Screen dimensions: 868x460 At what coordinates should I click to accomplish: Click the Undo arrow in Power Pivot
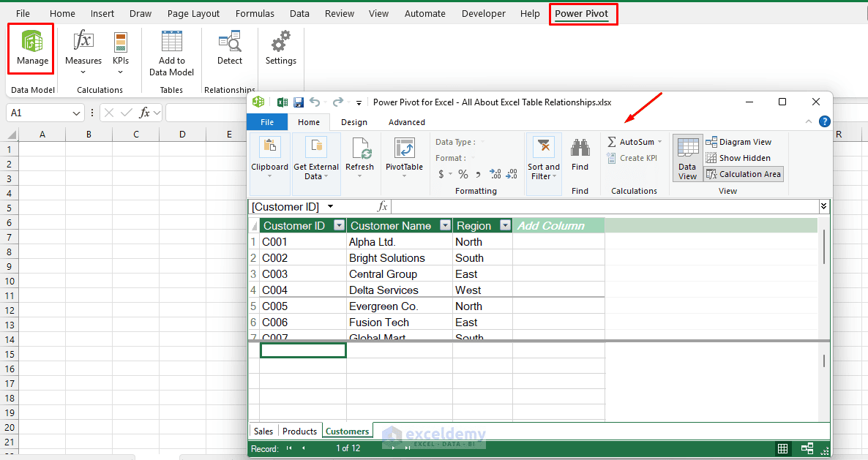tap(315, 102)
